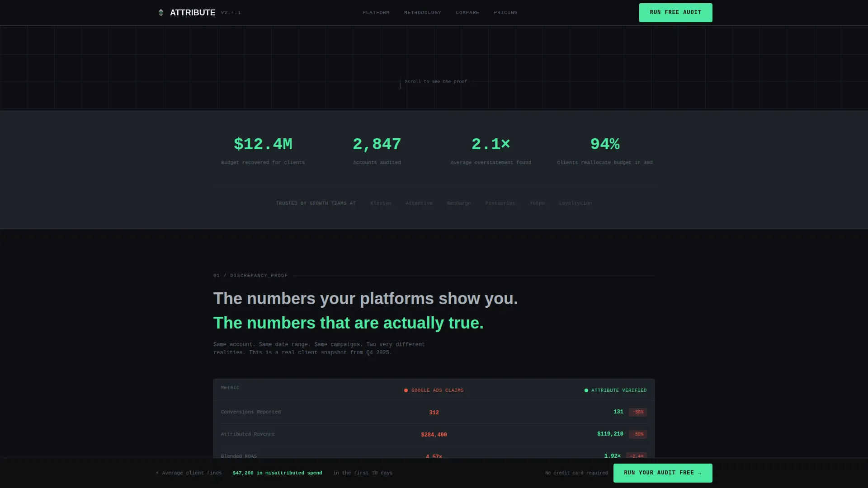Open the Platform menu item
The height and width of the screenshot is (488, 868).
tap(376, 13)
